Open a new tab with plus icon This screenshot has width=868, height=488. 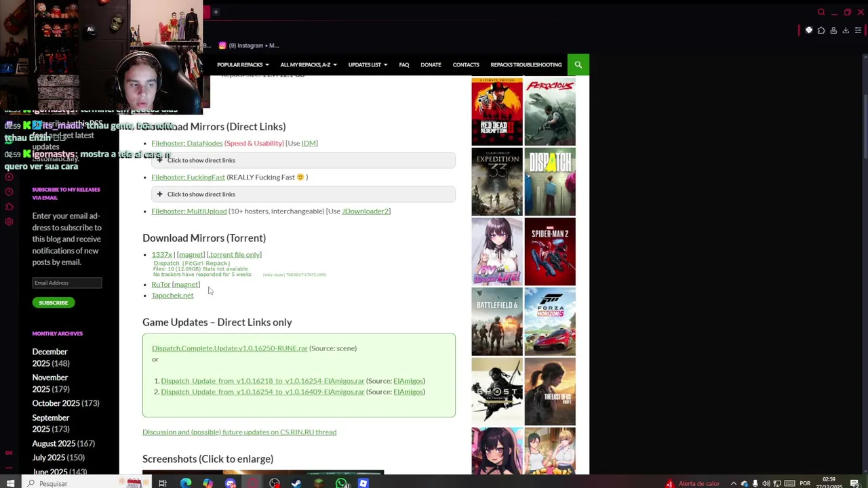(216, 12)
